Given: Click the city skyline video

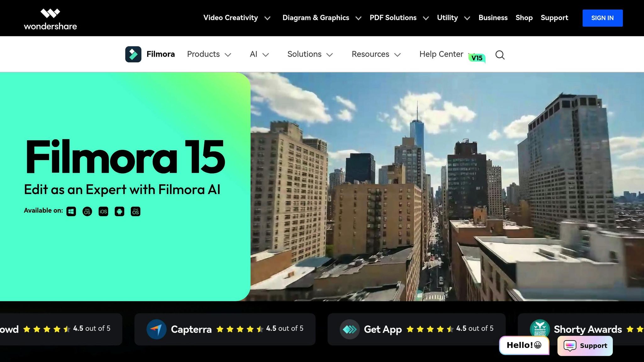Looking at the screenshot, I should click(x=447, y=187).
